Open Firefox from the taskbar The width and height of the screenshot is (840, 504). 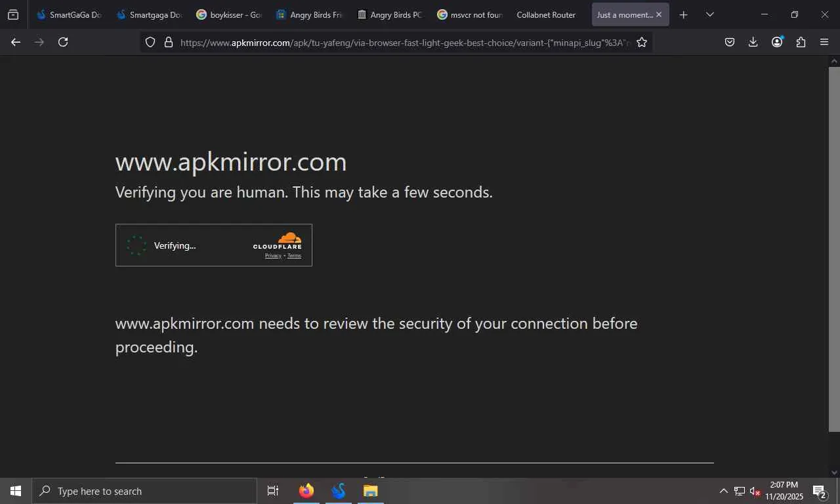306,491
